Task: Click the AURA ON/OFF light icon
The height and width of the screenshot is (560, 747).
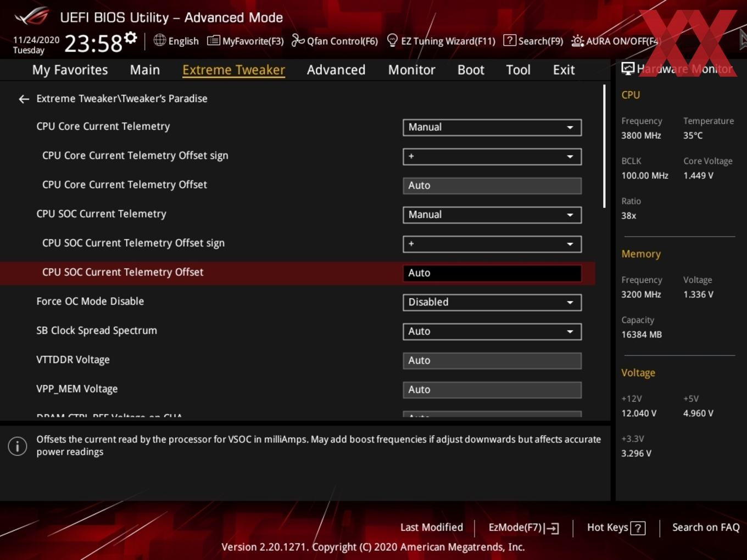Action: tap(577, 41)
